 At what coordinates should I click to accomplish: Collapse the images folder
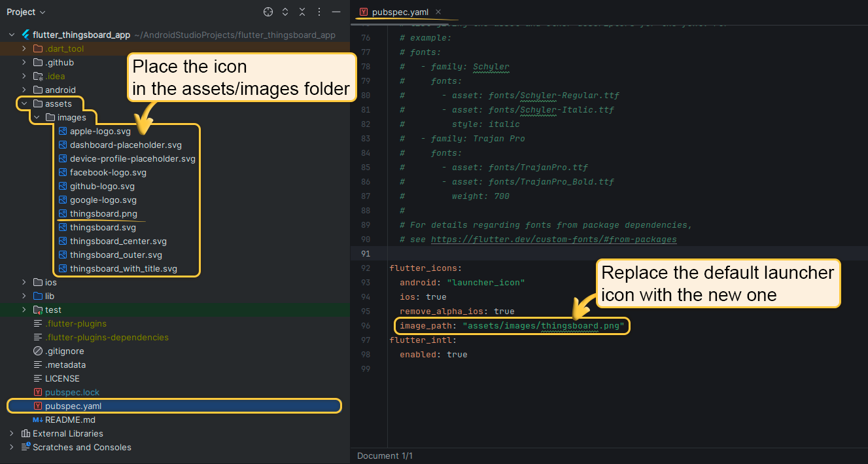click(37, 118)
